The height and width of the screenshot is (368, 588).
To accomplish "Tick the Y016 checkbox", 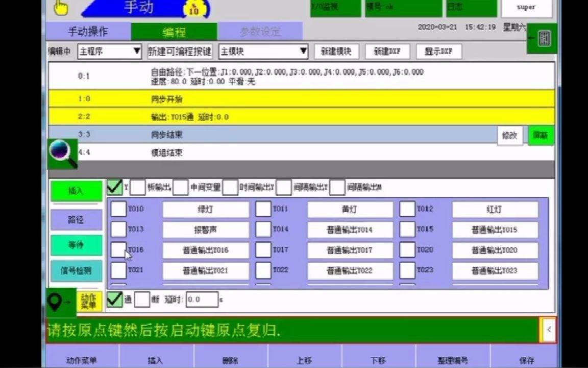I will (x=118, y=250).
